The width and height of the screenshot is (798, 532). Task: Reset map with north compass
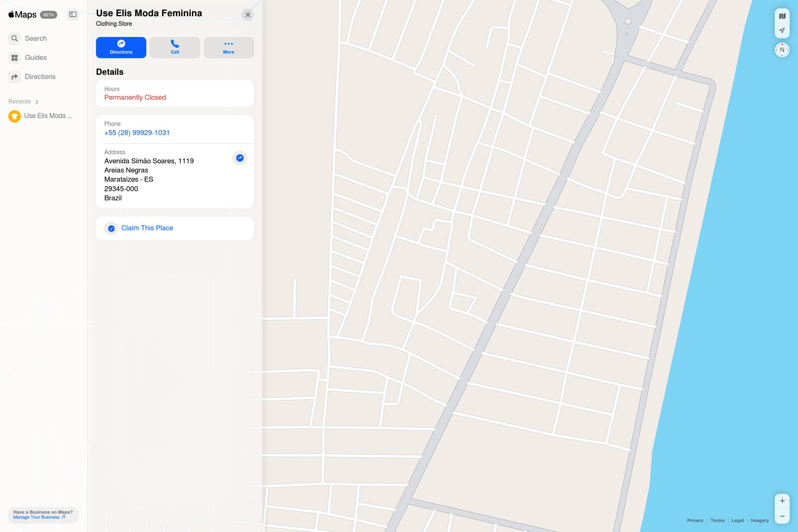782,50
